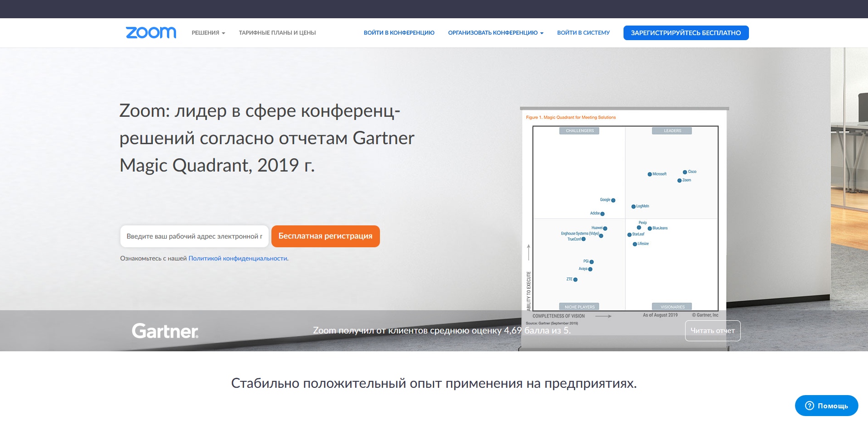Select ВОЙТИ В КОНФЕРЕНЦИЮ link

(399, 33)
